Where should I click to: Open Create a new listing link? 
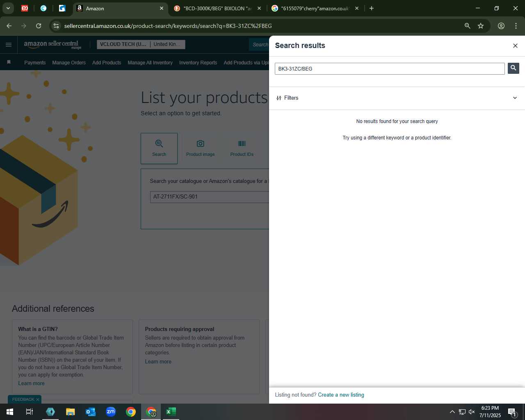(x=341, y=395)
